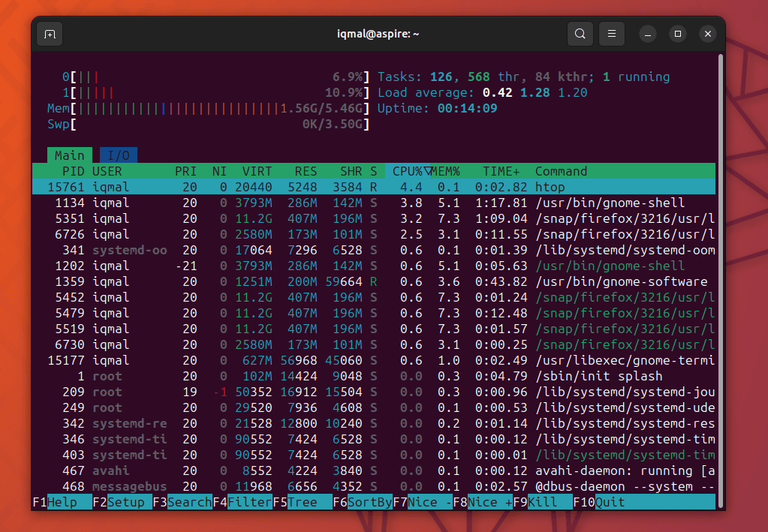Select systemd-timesync thread PID 403
This screenshot has height=532, width=768.
374,455
